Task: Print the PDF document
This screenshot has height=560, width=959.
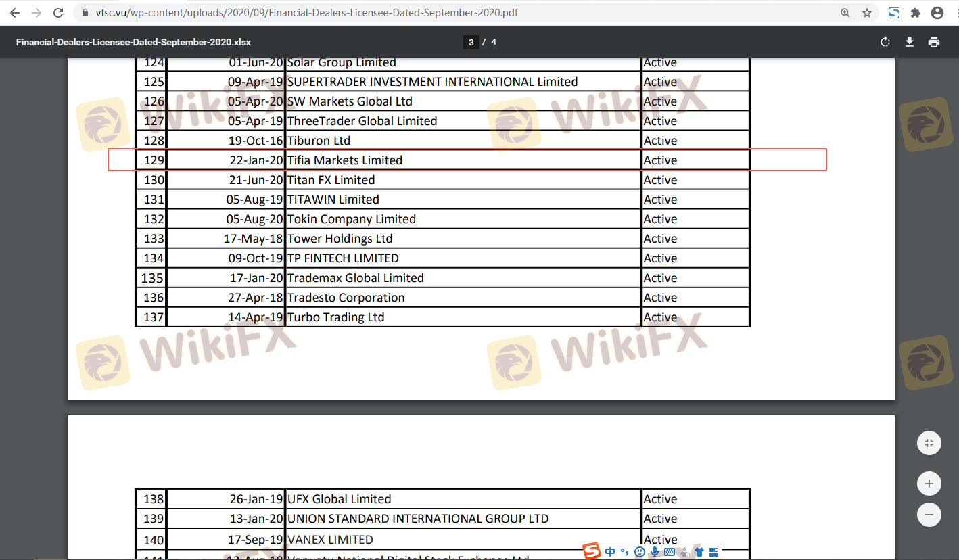Action: pos(934,42)
